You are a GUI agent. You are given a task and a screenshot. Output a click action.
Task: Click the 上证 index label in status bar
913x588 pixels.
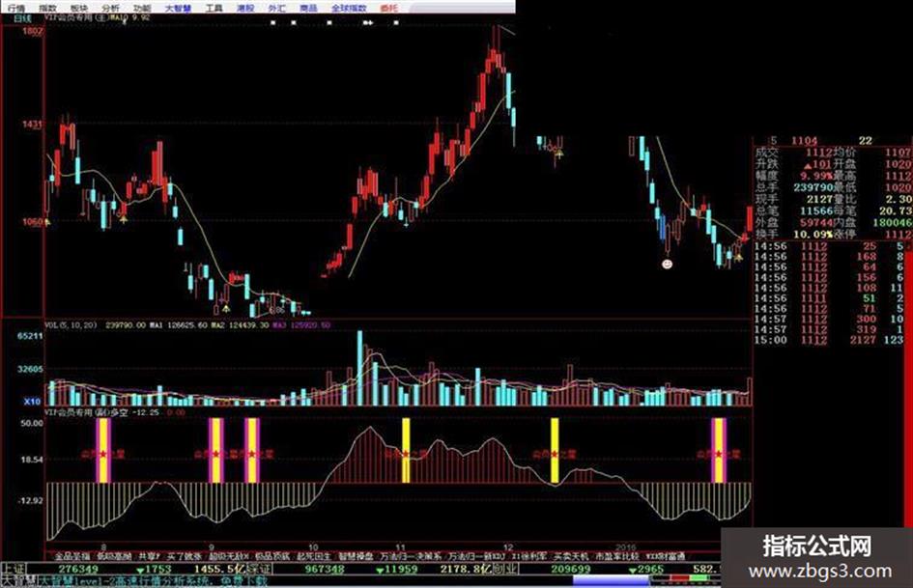coord(13,569)
